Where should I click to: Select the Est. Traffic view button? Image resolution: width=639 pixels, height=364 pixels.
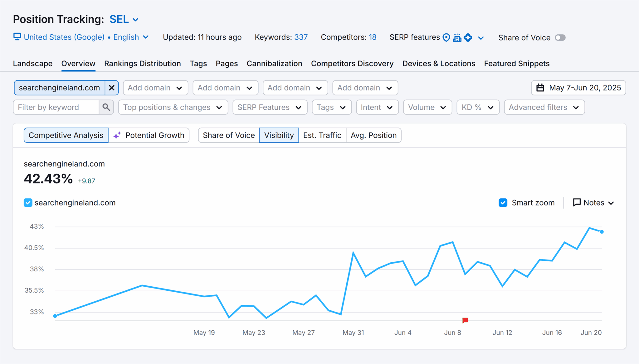(x=322, y=135)
